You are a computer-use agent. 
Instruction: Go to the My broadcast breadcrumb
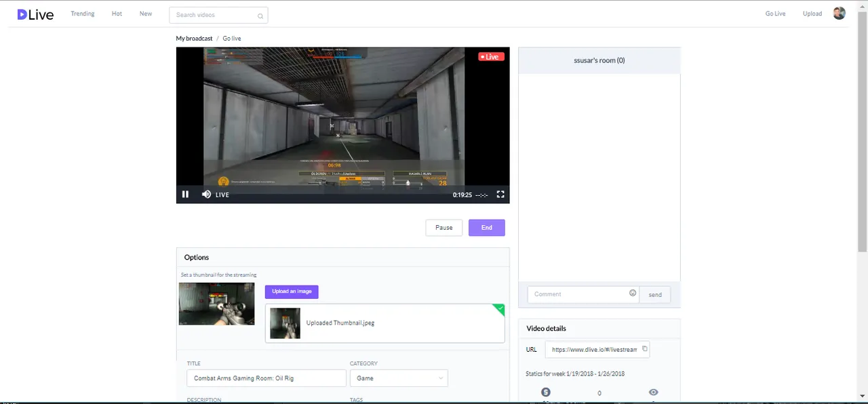coord(194,39)
